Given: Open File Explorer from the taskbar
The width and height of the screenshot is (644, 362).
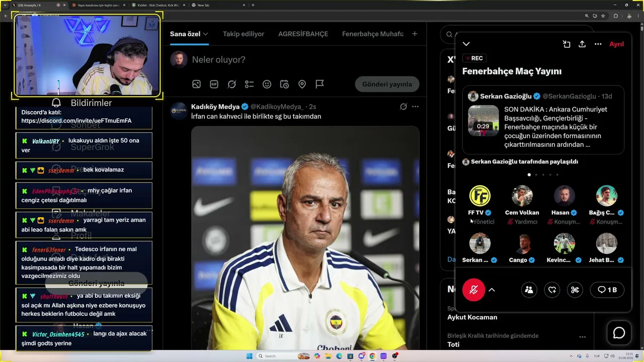Looking at the screenshot, I should [328, 356].
